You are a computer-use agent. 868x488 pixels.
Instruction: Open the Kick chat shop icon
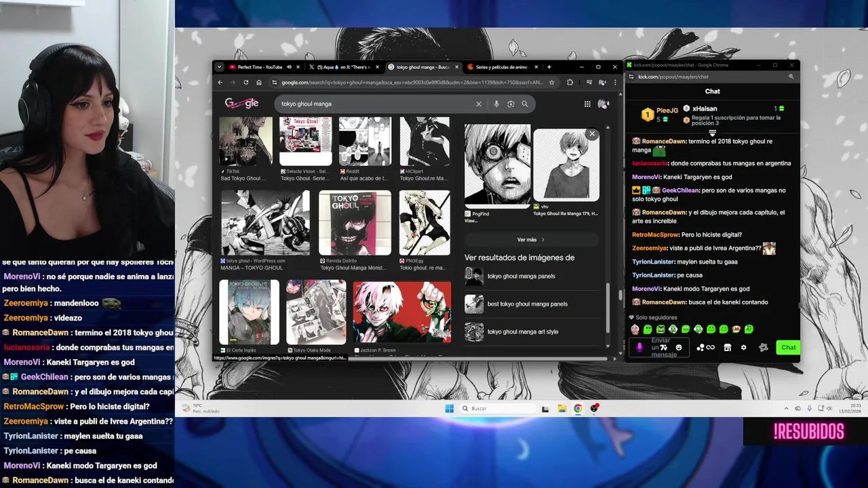point(727,348)
